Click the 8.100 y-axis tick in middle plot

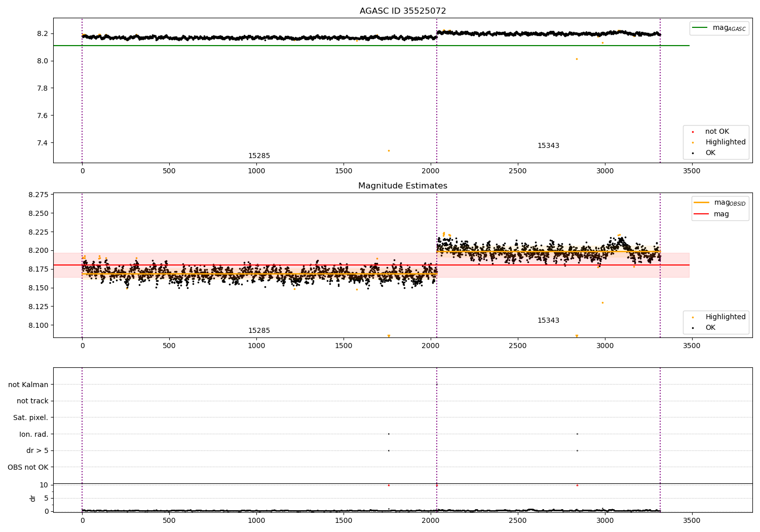pyautogui.click(x=39, y=326)
